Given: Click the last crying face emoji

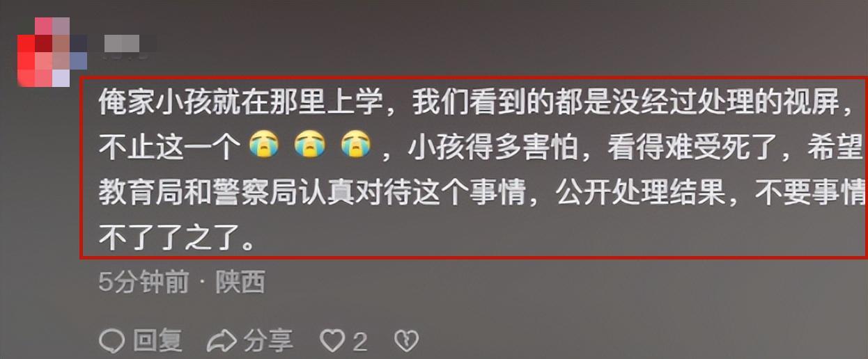Looking at the screenshot, I should (x=356, y=146).
